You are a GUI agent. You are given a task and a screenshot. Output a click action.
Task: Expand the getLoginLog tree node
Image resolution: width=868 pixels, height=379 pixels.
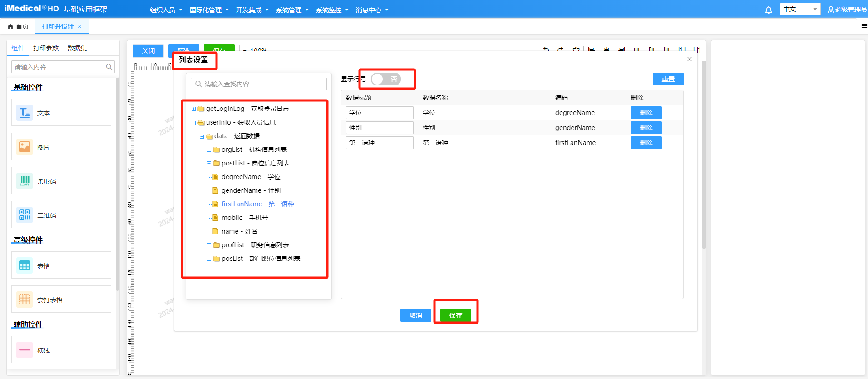193,109
